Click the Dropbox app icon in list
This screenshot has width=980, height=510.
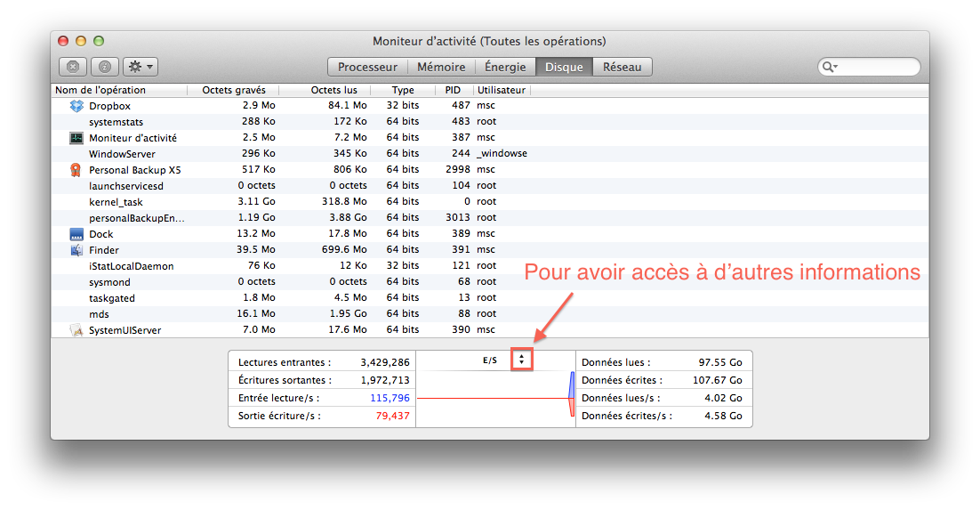[x=76, y=106]
